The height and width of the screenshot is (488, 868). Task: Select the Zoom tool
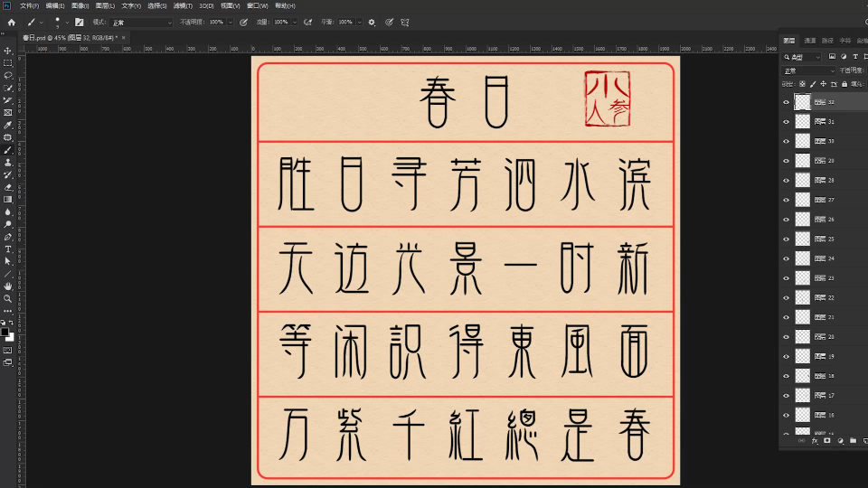pyautogui.click(x=8, y=299)
